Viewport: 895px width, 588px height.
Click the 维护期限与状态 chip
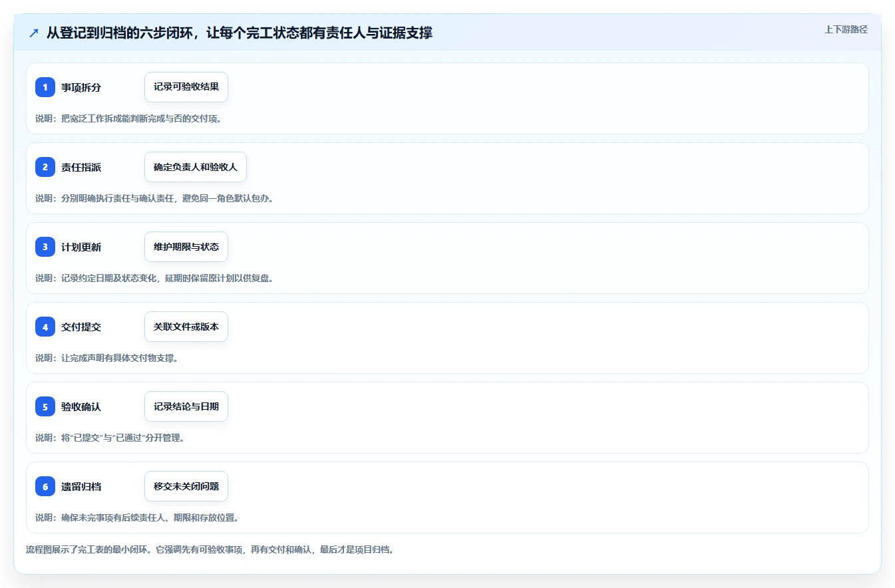tap(186, 247)
